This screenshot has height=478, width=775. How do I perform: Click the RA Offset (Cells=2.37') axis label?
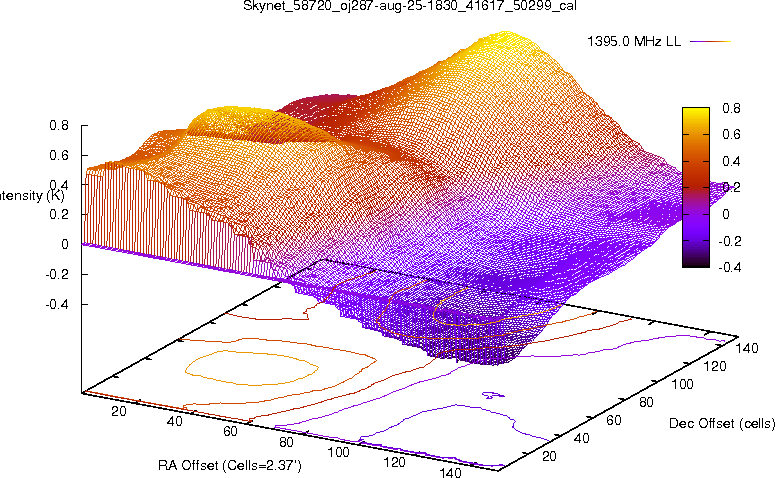pos(230,465)
